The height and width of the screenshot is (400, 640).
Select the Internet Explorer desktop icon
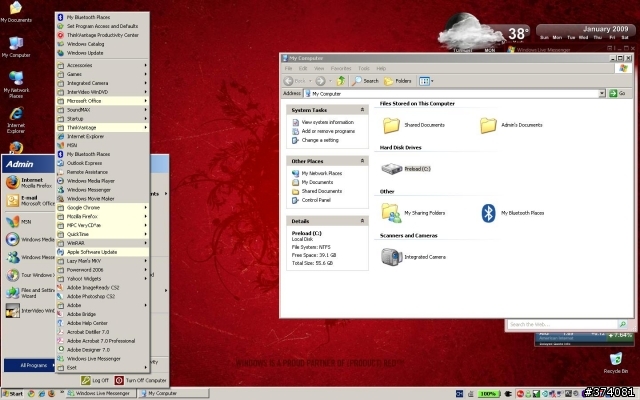tap(16, 120)
